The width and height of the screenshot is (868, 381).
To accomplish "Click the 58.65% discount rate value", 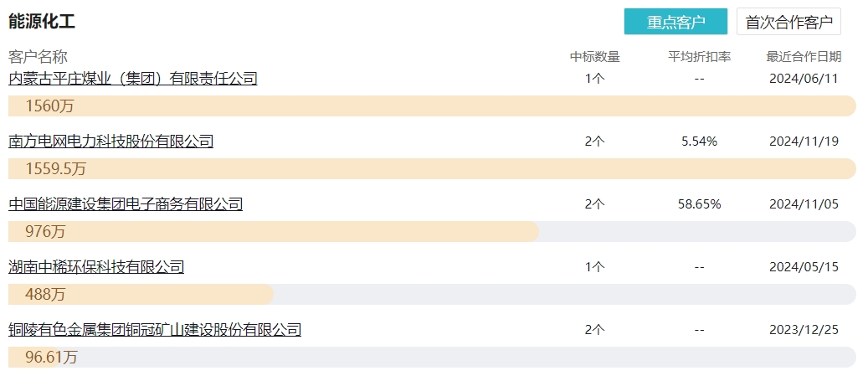I will 699,204.
